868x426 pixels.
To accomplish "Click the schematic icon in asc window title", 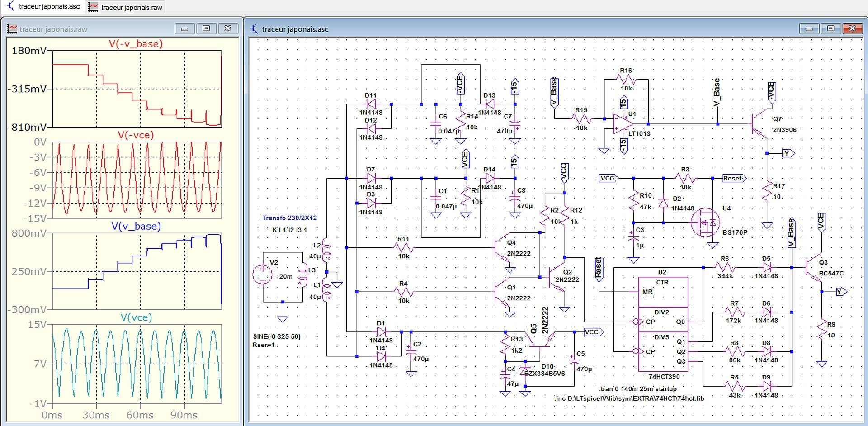I will (x=255, y=29).
